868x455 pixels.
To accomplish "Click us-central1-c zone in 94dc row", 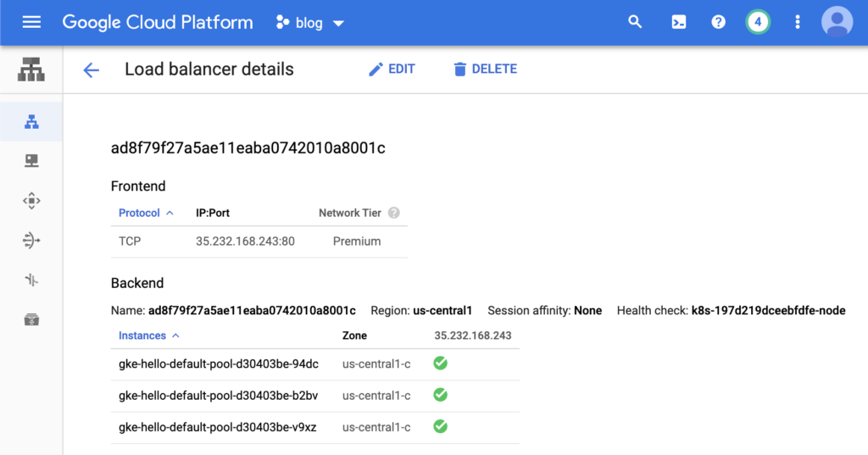I will (x=376, y=364).
